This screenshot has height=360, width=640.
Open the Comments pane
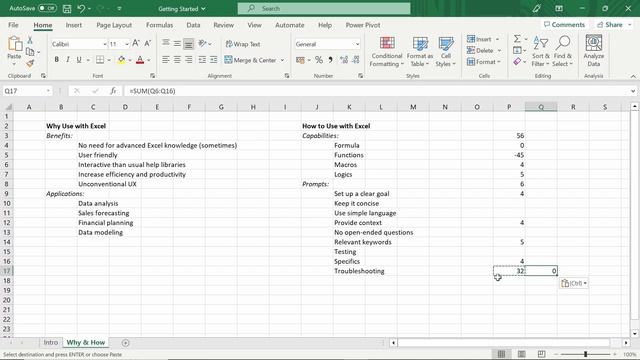[x=564, y=24]
